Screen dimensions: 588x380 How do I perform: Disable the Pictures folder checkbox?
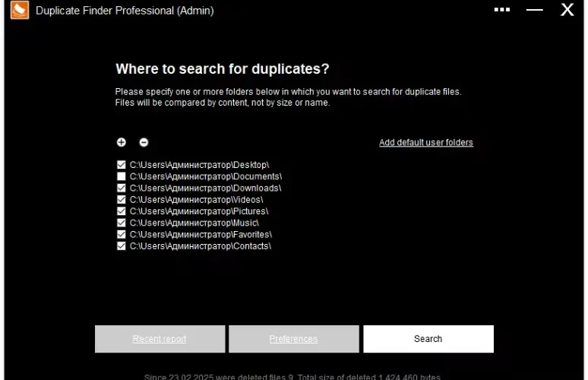(121, 211)
